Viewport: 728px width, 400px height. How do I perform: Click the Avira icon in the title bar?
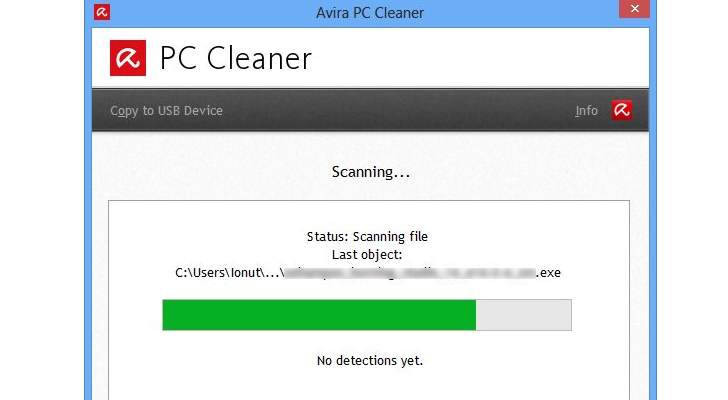click(102, 13)
